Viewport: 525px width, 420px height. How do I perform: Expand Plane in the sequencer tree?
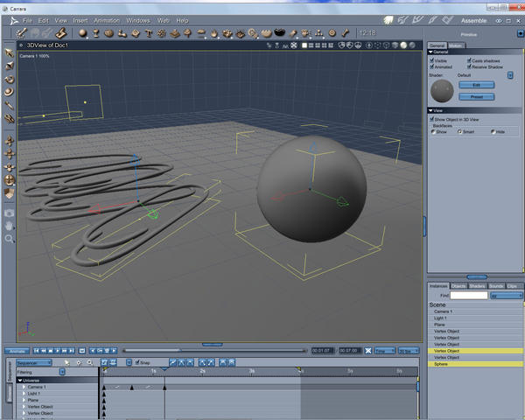tap(24, 400)
